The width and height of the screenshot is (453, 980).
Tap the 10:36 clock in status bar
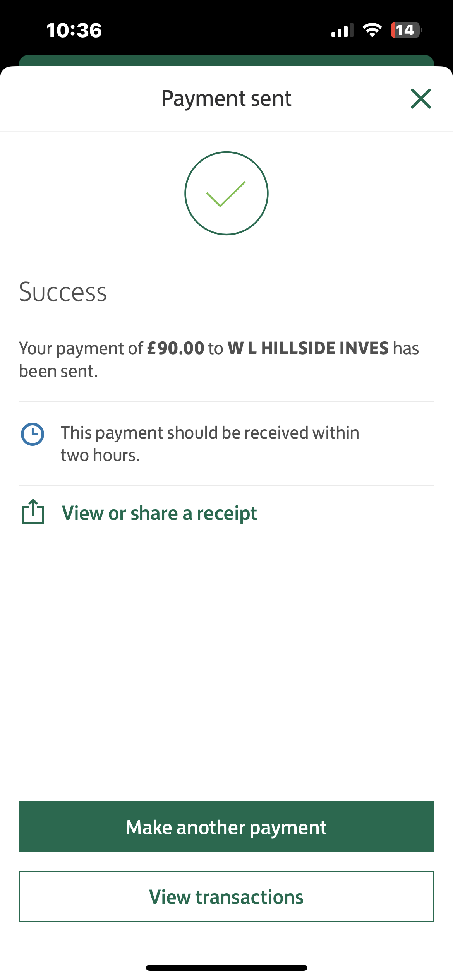tap(74, 30)
